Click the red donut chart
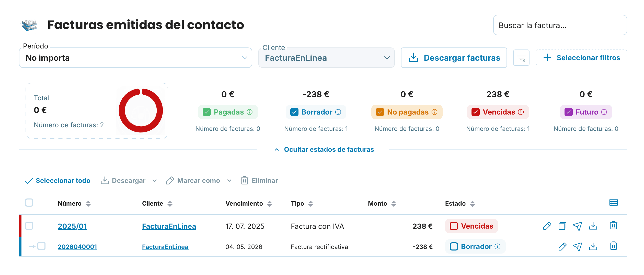 click(x=141, y=110)
